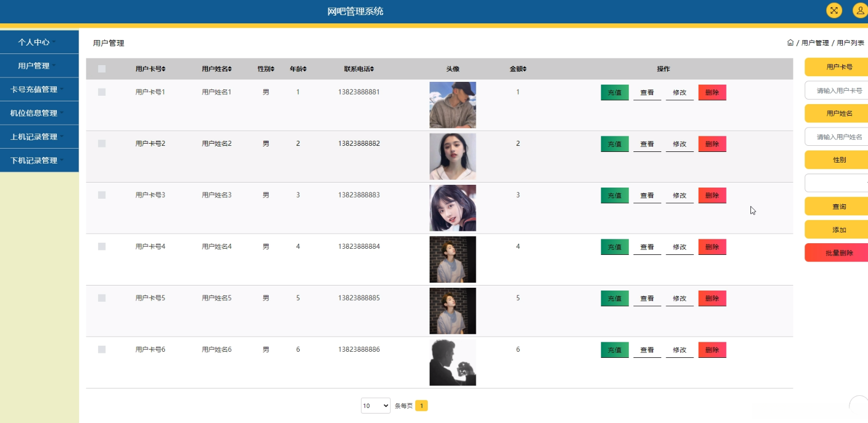The image size is (868, 423).
Task: Click phone number 13823888884
Action: 359,247
